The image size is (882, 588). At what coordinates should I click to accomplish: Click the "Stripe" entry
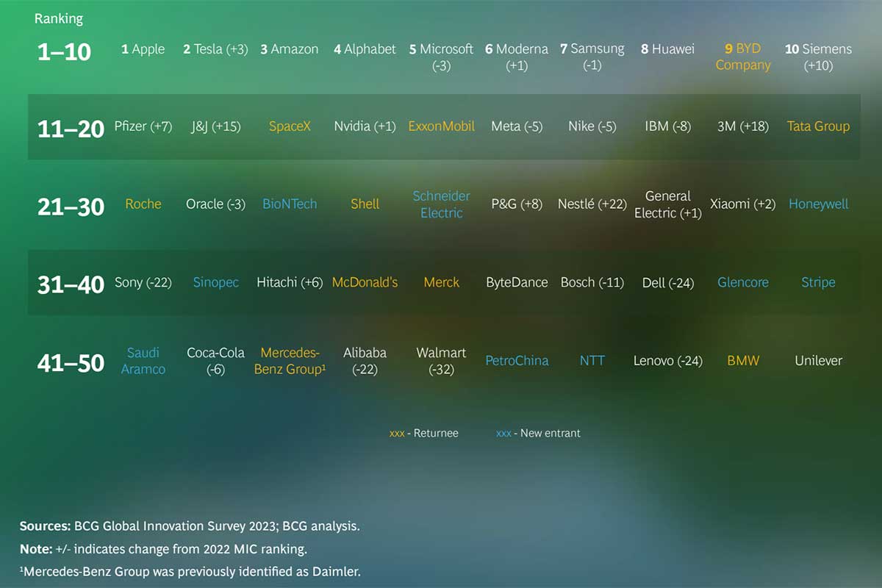click(818, 282)
